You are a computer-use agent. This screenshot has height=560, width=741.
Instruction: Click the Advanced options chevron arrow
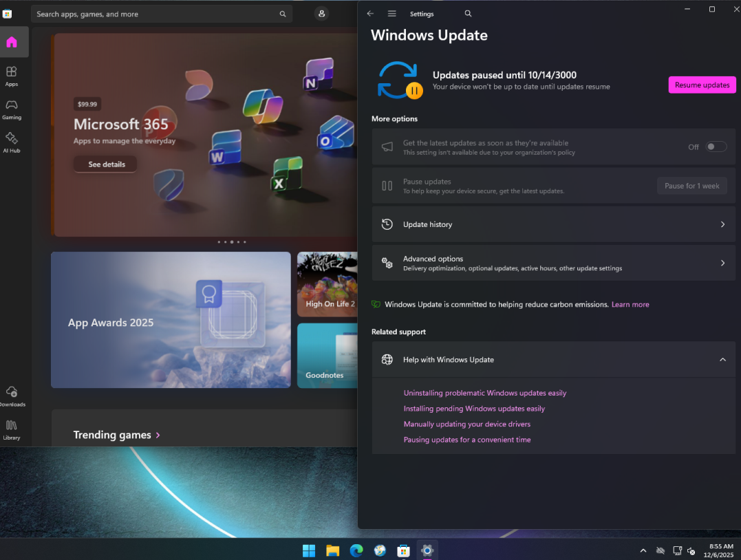722,263
